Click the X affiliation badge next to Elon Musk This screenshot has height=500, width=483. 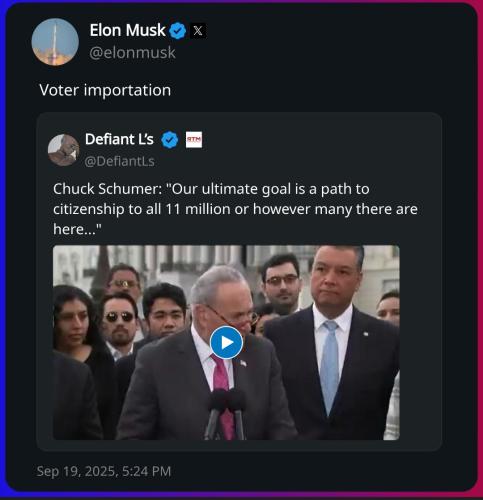(198, 31)
